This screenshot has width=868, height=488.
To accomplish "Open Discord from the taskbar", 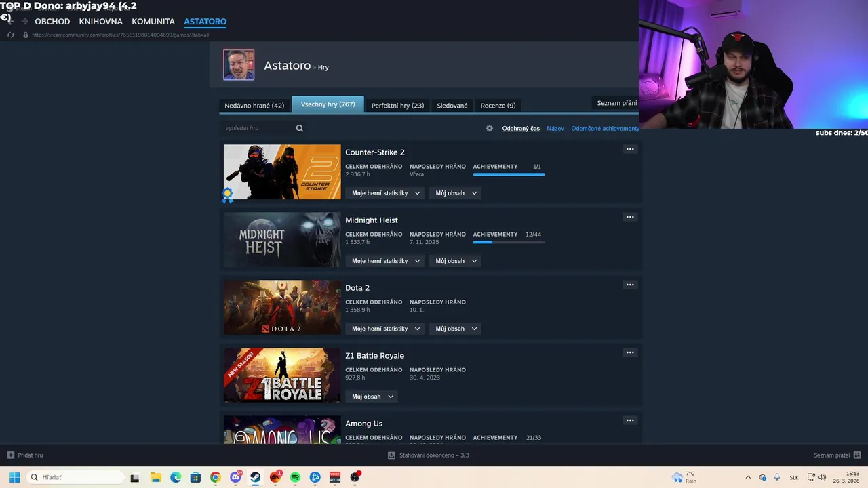I will (x=235, y=477).
